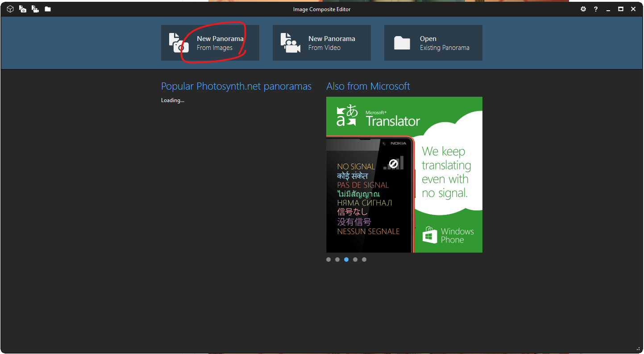Click the Image Composite Editor cube icon
Screen dimensions: 644x354
click(10, 9)
